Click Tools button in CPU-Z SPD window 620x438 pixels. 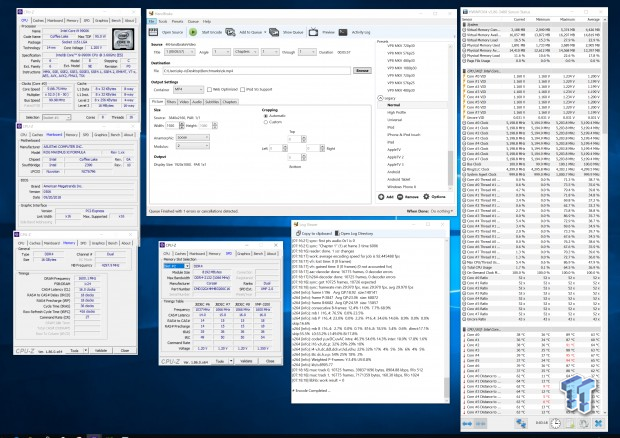(220, 361)
